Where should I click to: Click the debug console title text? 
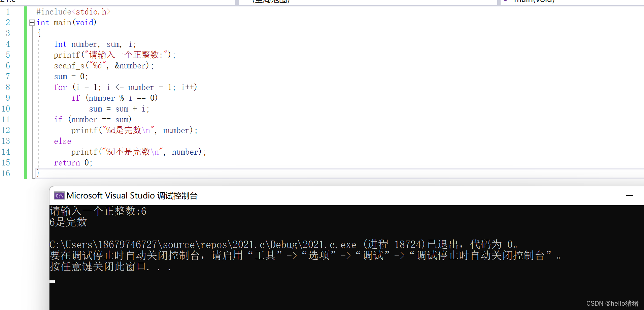132,195
